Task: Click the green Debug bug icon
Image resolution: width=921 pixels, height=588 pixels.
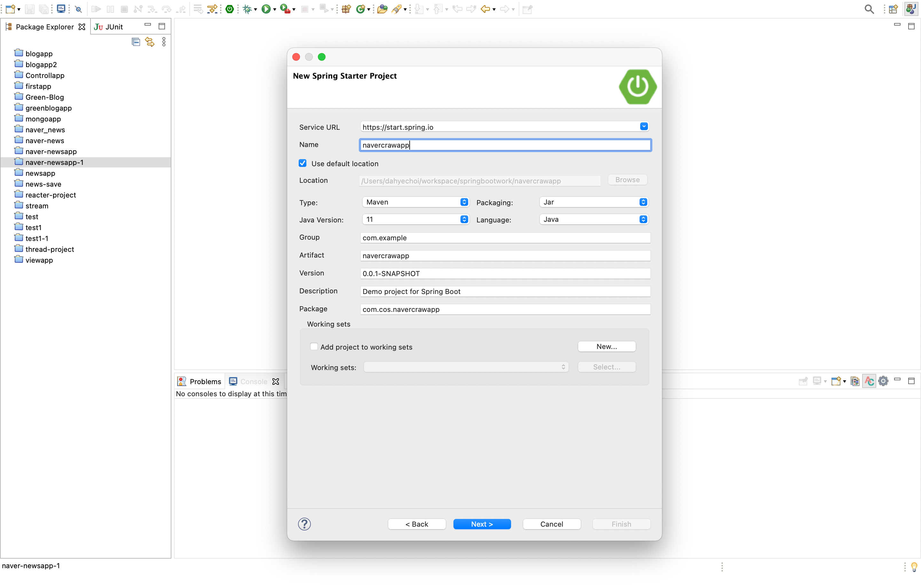Action: (247, 9)
